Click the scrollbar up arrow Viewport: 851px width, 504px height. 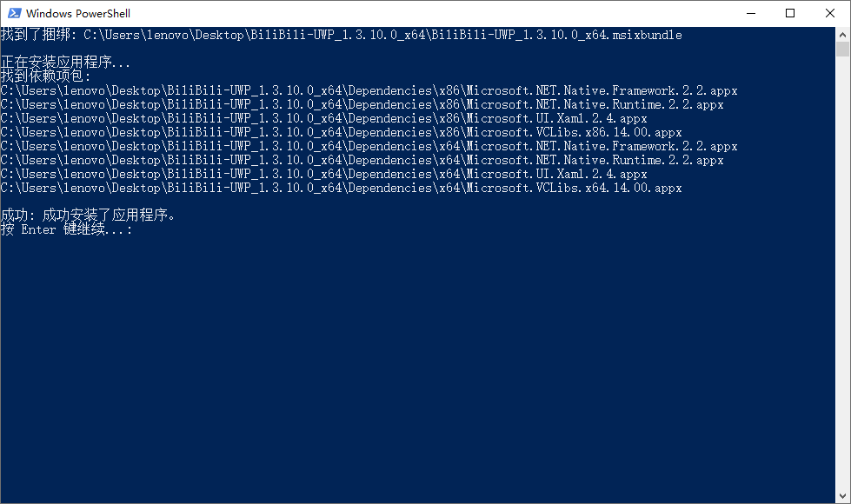pyautogui.click(x=843, y=34)
